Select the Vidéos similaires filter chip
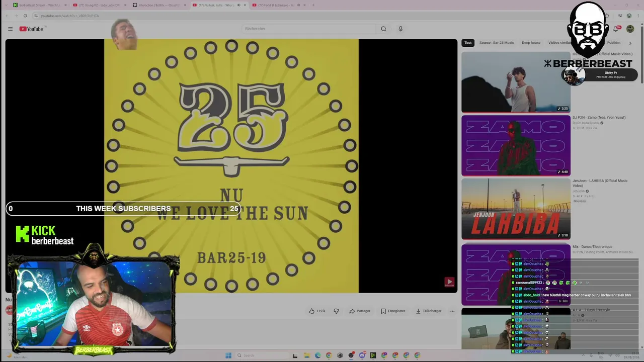This screenshot has width=644, height=362. coord(560,43)
